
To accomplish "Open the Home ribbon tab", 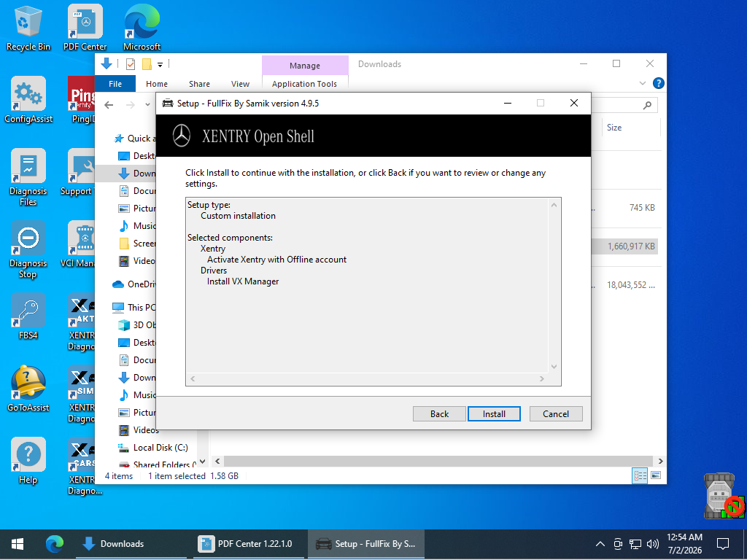I will (x=157, y=84).
